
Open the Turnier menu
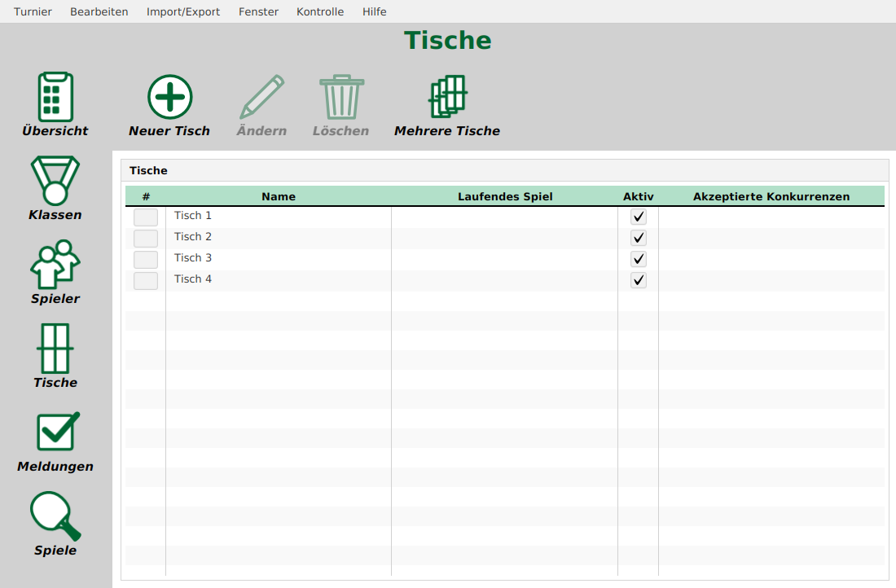click(x=33, y=11)
